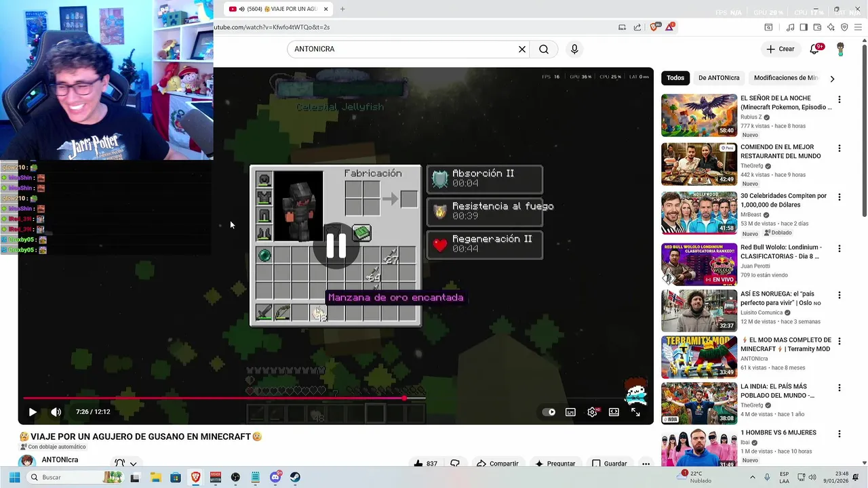The width and height of the screenshot is (868, 488).
Task: Open the ANTONIcra channel avatar
Action: (27, 462)
